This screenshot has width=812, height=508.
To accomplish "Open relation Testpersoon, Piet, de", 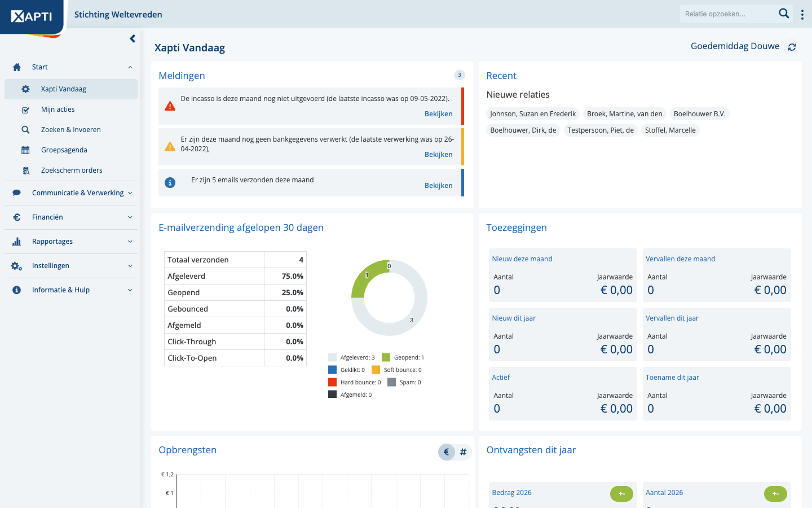I will (x=601, y=130).
